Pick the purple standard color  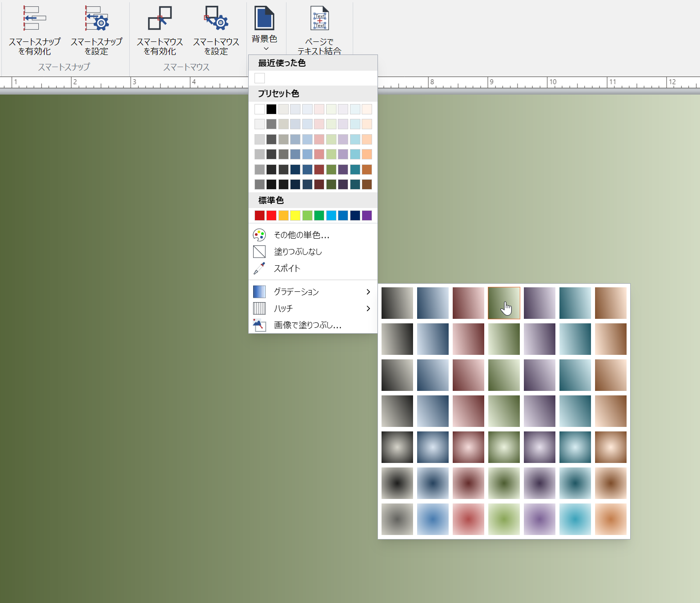tap(367, 215)
